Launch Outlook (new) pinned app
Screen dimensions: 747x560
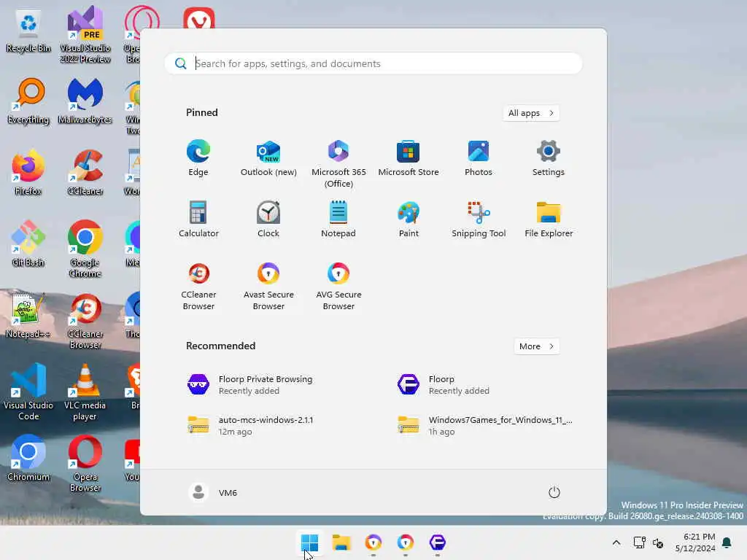tap(268, 159)
